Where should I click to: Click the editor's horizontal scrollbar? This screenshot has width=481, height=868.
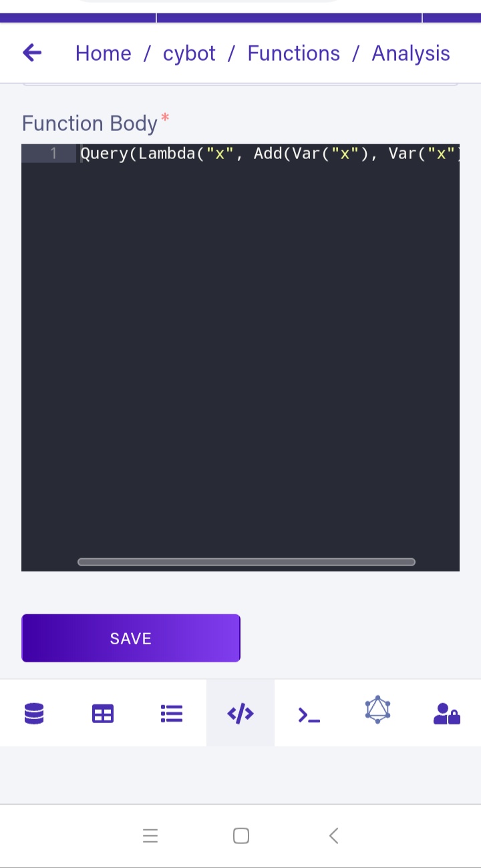247,562
